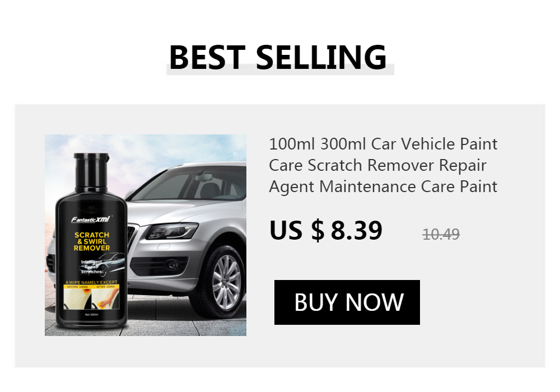
Task: Click the BEST SELLING heading
Action: 278,57
